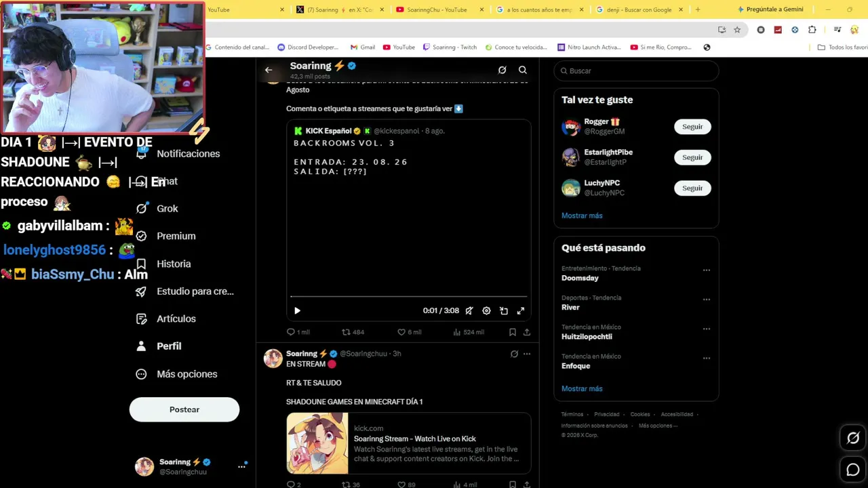Screen dimensions: 868x488
Task: Follow Rogger in suggestions
Action: [692, 127]
